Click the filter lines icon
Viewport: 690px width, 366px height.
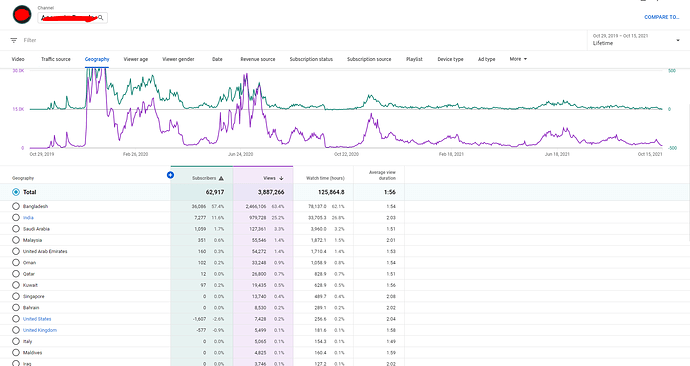click(x=14, y=40)
